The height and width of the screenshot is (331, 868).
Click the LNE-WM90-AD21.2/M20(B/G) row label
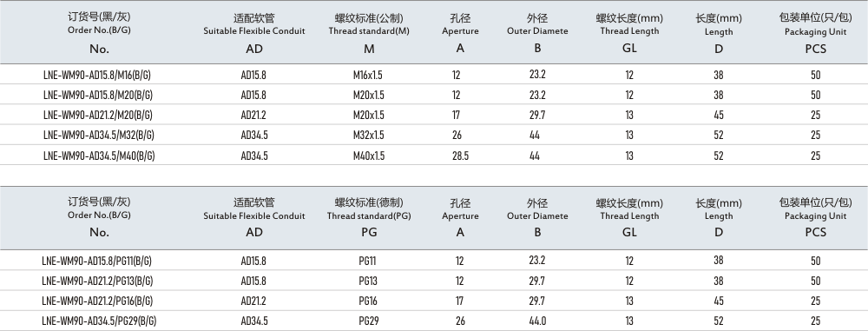pos(98,115)
